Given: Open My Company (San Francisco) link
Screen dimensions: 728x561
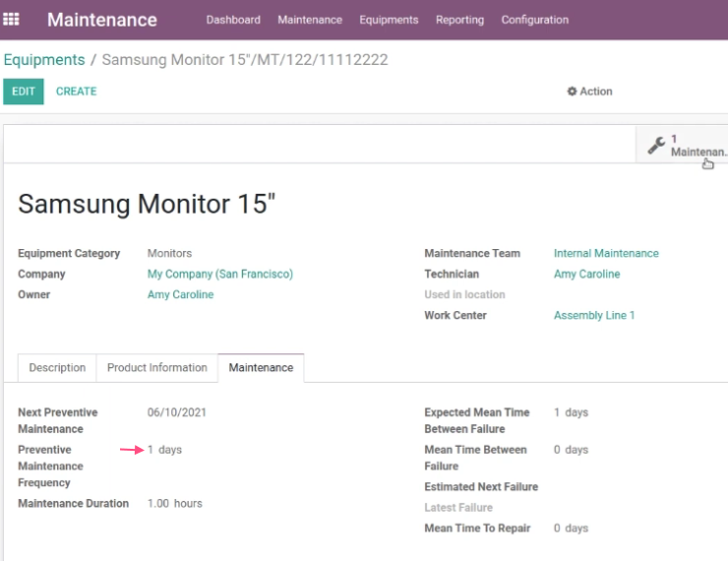Looking at the screenshot, I should 220,274.
